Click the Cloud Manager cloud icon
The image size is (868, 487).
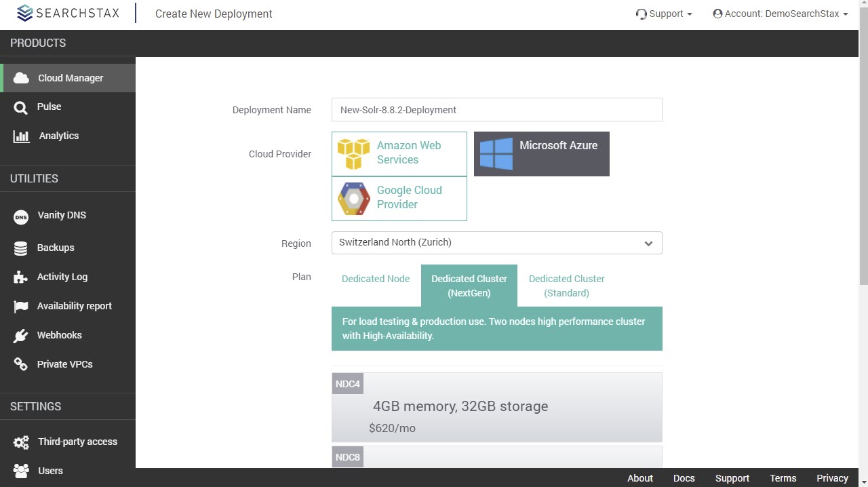tap(21, 78)
